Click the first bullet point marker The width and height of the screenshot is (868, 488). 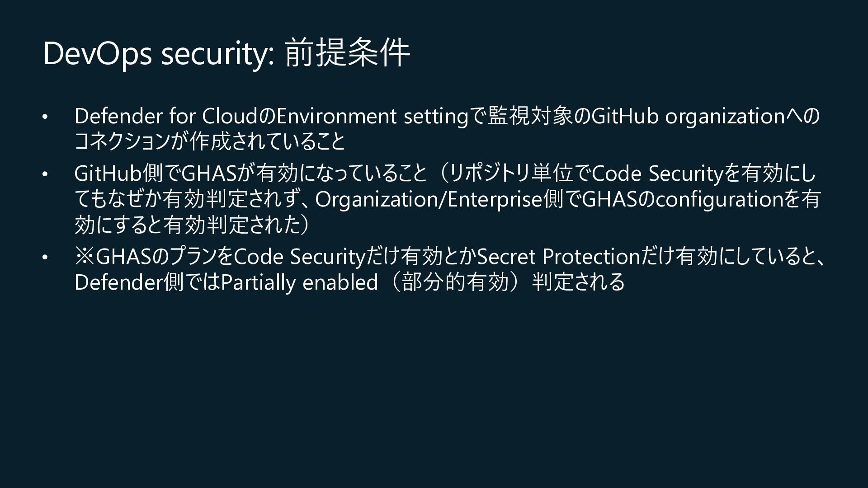[44, 117]
